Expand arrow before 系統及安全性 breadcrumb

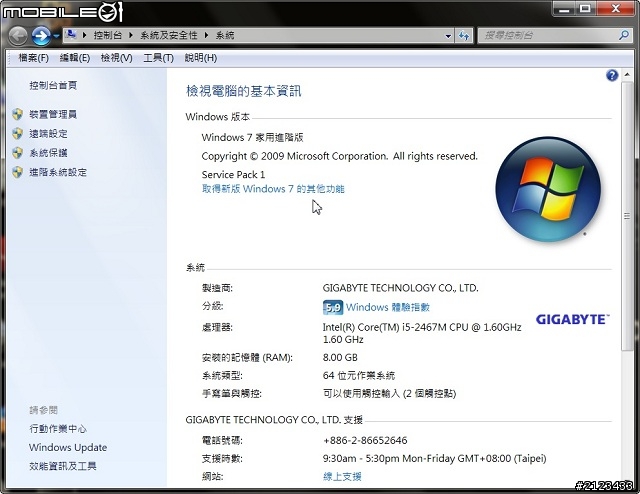point(131,36)
